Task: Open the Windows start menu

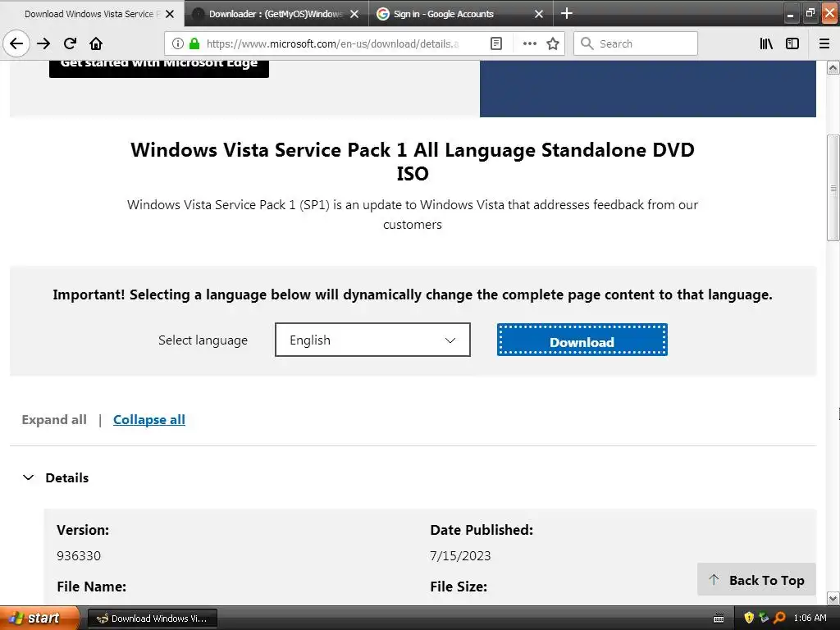Action: pos(39,618)
